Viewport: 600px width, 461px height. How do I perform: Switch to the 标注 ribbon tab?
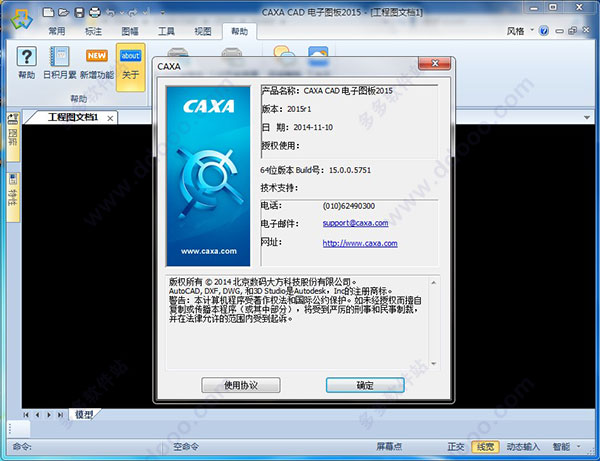93,31
